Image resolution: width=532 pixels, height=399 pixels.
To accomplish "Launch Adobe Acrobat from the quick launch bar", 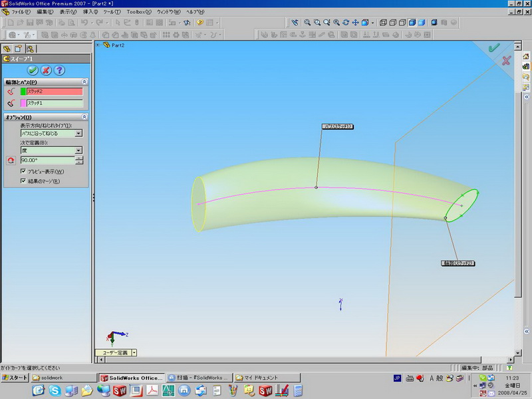I will click(x=152, y=390).
